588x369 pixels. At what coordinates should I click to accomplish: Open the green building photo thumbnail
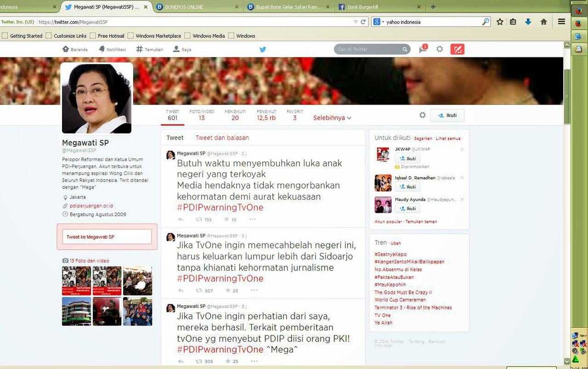77,311
